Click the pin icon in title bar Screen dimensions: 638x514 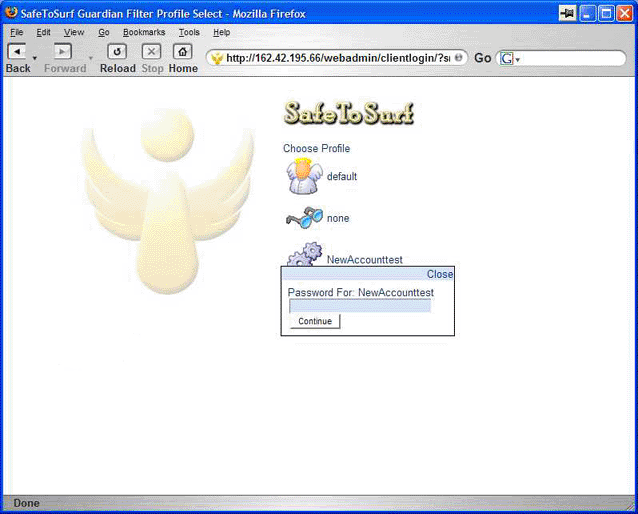[x=567, y=13]
